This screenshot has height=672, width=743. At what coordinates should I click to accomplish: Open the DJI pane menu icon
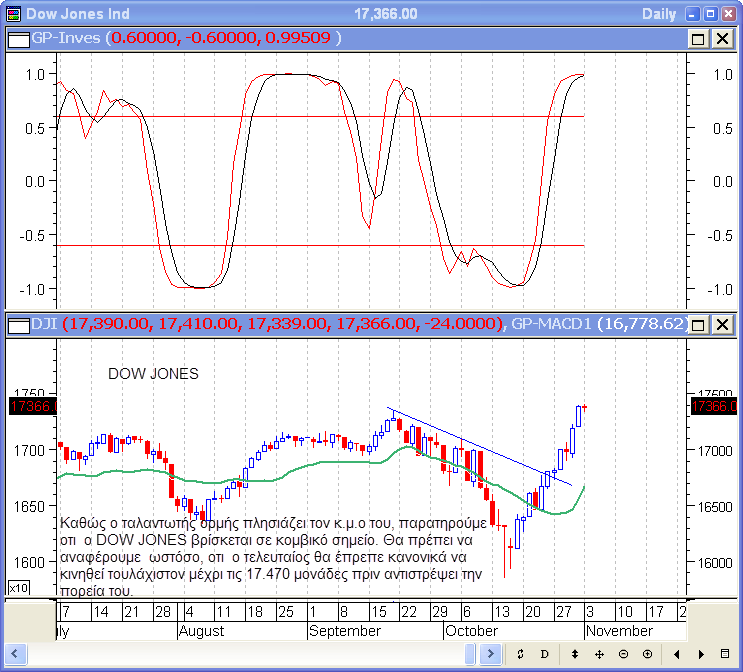click(17, 324)
